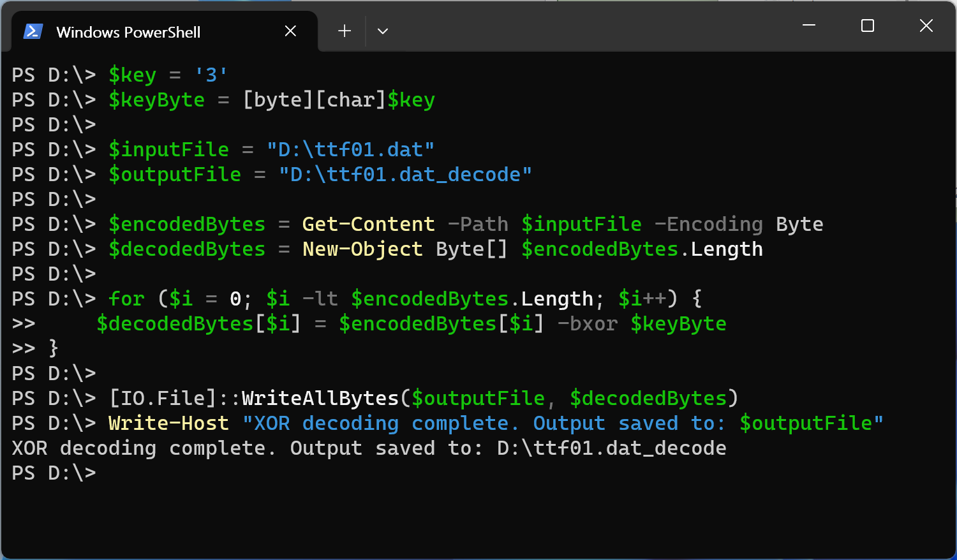
Task: Click the New-Object command text
Action: pyautogui.click(x=362, y=249)
